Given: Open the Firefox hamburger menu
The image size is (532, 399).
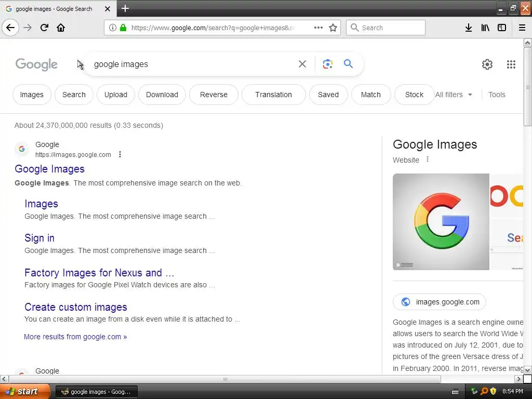Looking at the screenshot, I should click(522, 28).
